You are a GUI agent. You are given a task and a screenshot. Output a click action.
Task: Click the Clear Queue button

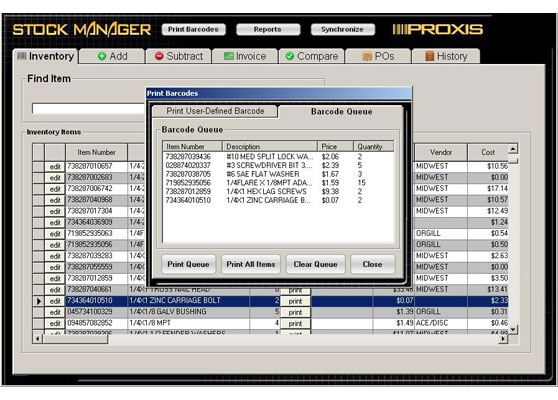click(315, 264)
